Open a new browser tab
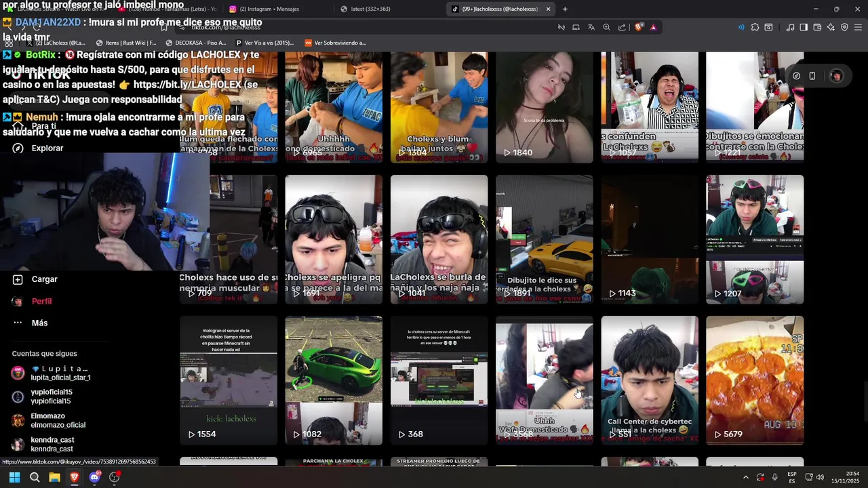Viewport: 868px width, 488px height. [x=565, y=9]
